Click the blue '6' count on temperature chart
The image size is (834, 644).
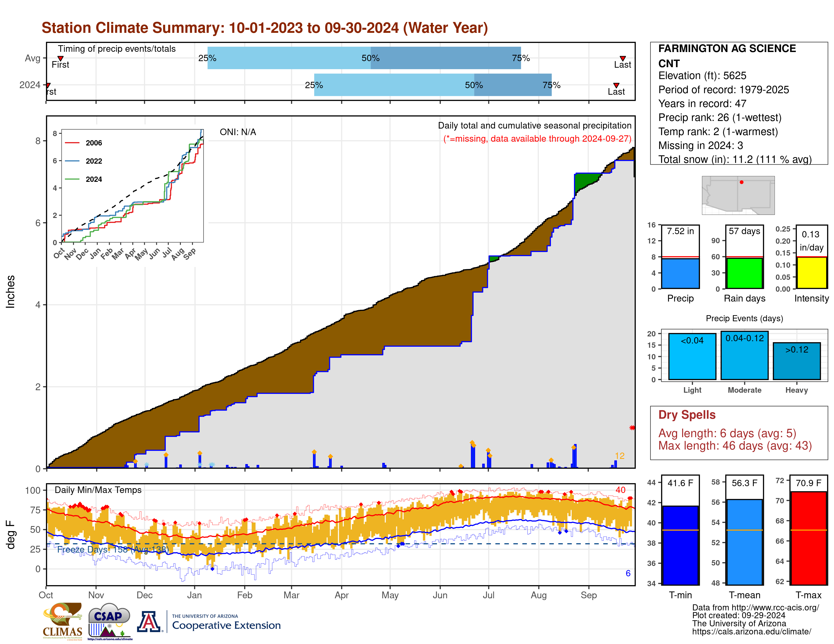click(628, 573)
